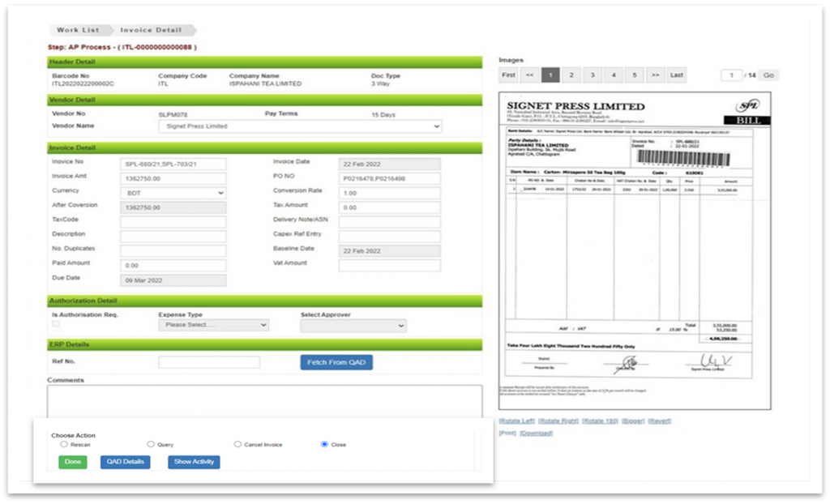Go to next image with >> button
The image size is (830, 504).
click(656, 75)
